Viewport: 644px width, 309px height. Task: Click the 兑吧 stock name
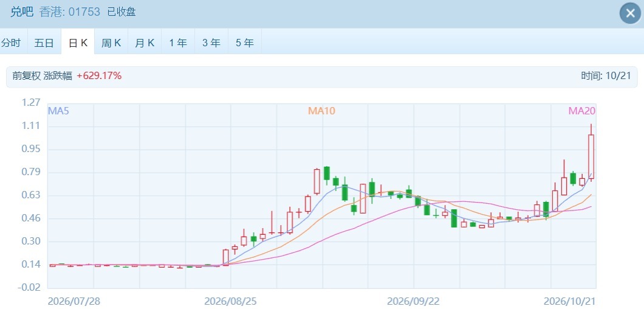pos(22,12)
